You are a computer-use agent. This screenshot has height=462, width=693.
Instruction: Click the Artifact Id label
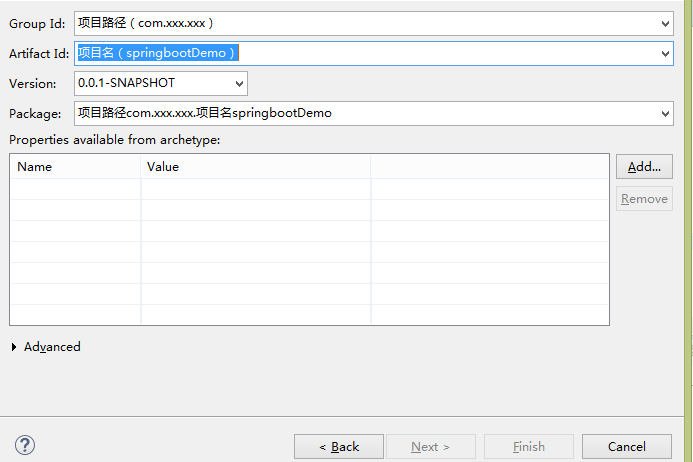[x=39, y=54]
